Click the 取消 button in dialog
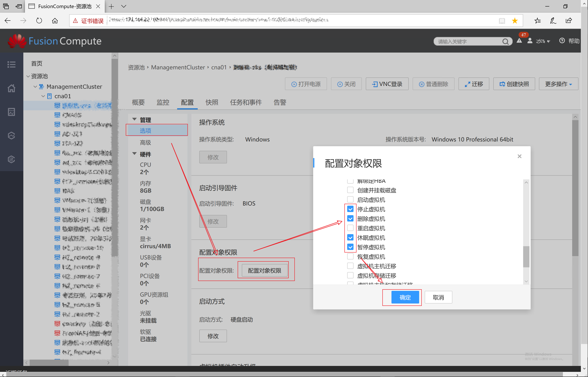 [x=438, y=297]
